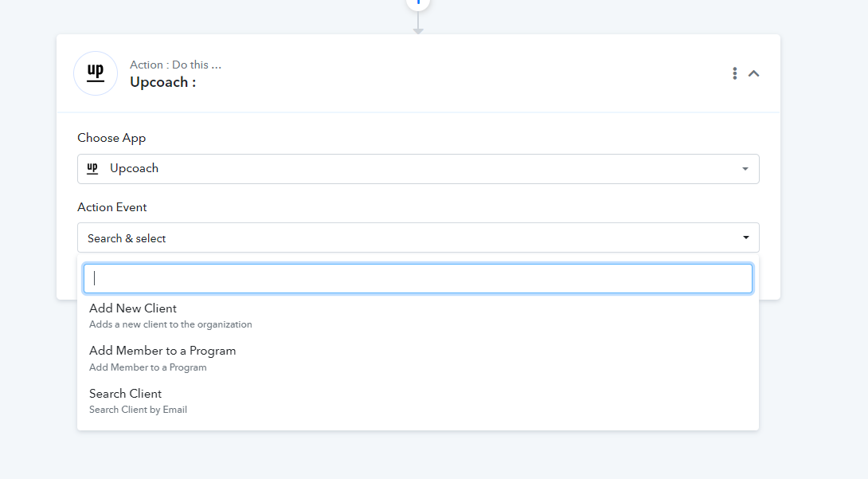868x479 pixels.
Task: Click the small Upcoach icon in Choose App field
Action: pos(92,168)
